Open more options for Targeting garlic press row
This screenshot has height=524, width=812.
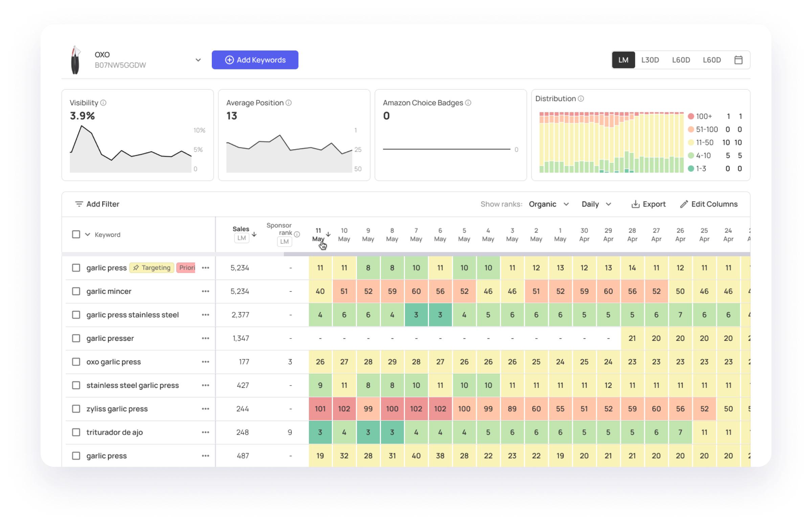205,268
